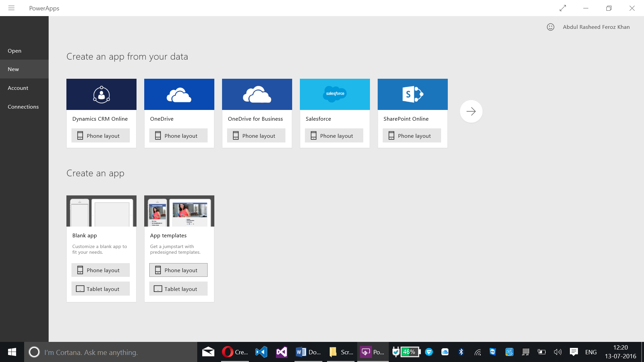Open the hamburger menu icon
This screenshot has height=362, width=644.
[x=11, y=8]
